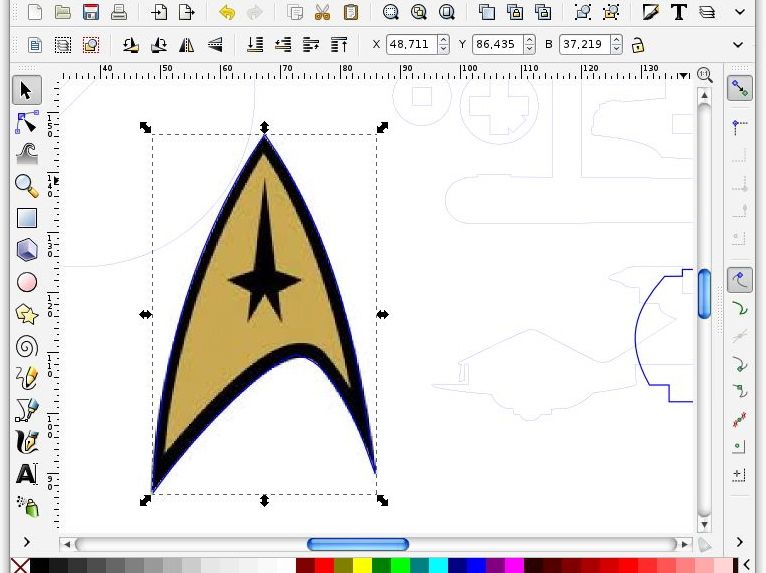The width and height of the screenshot is (766, 573).
Task: Click the Export bitmap icon
Action: 187,11
